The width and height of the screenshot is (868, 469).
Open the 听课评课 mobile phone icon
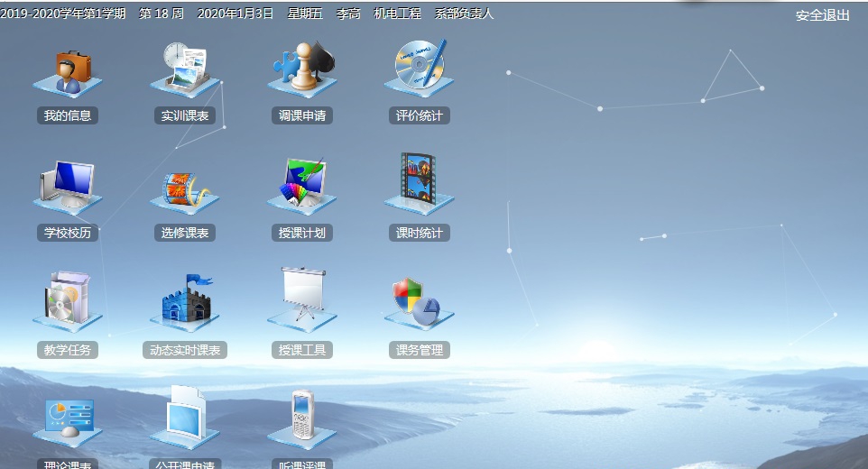pos(302,419)
